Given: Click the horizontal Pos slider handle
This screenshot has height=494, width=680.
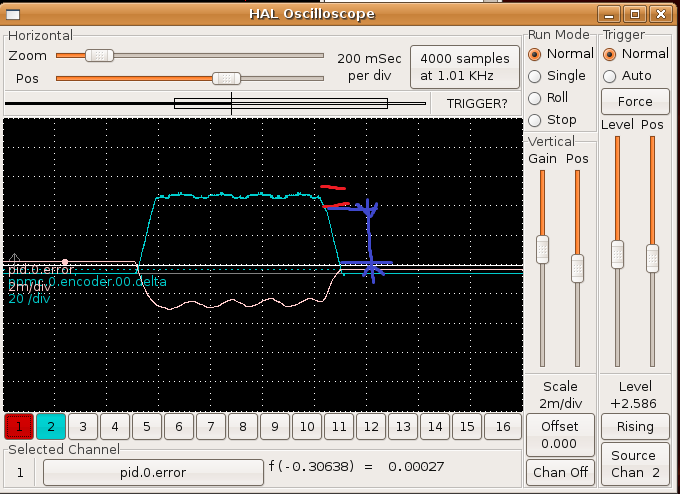Looking at the screenshot, I should click(226, 79).
